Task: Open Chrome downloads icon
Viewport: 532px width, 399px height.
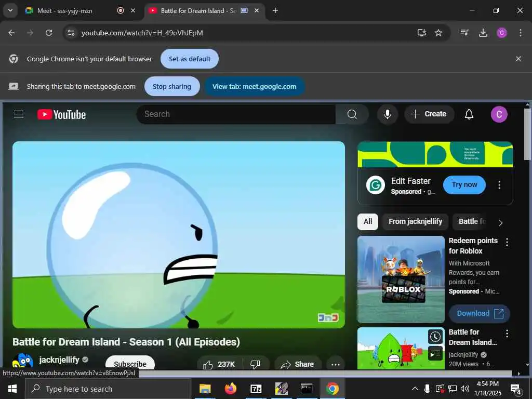Action: [483, 33]
